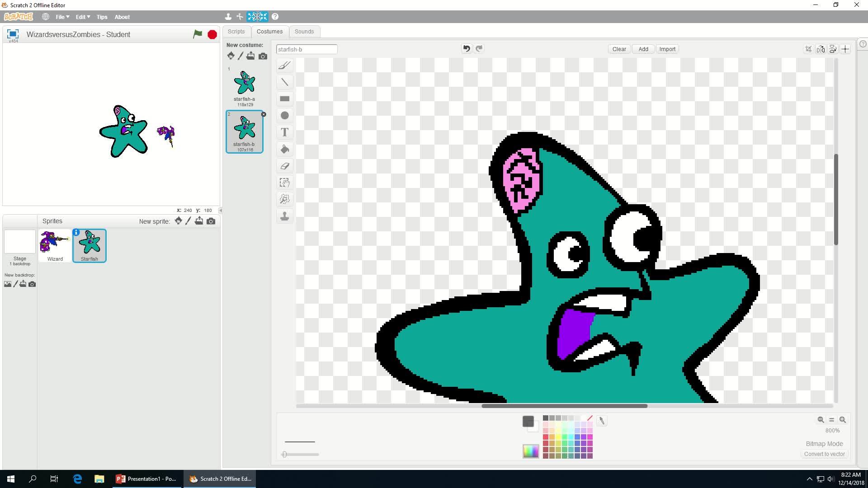Open the About menu item

coord(122,17)
